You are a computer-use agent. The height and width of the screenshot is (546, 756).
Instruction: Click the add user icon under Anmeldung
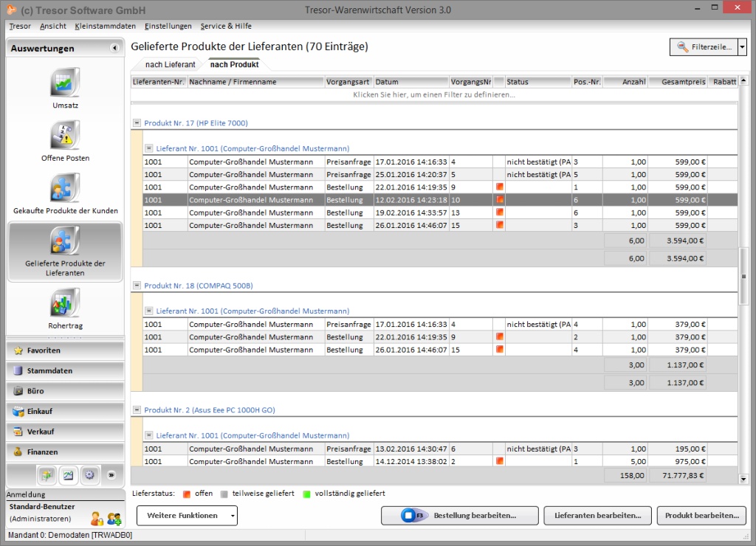[114, 519]
